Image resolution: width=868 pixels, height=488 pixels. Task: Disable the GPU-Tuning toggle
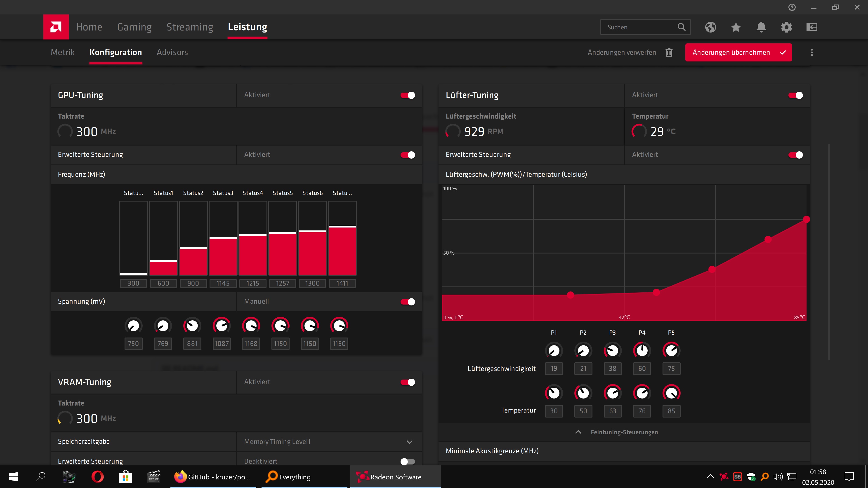point(408,95)
